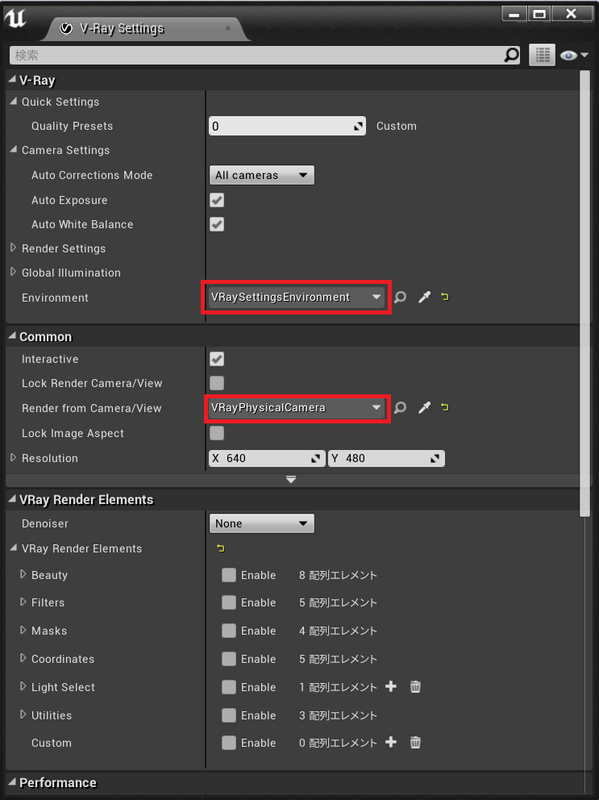
Task: Click the Unreal Engine logo icon
Action: point(15,18)
